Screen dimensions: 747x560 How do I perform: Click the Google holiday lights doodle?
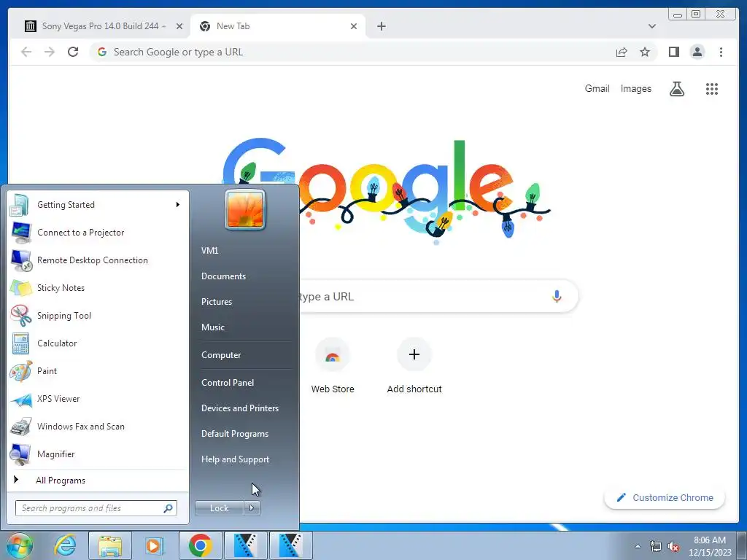[x=387, y=192]
